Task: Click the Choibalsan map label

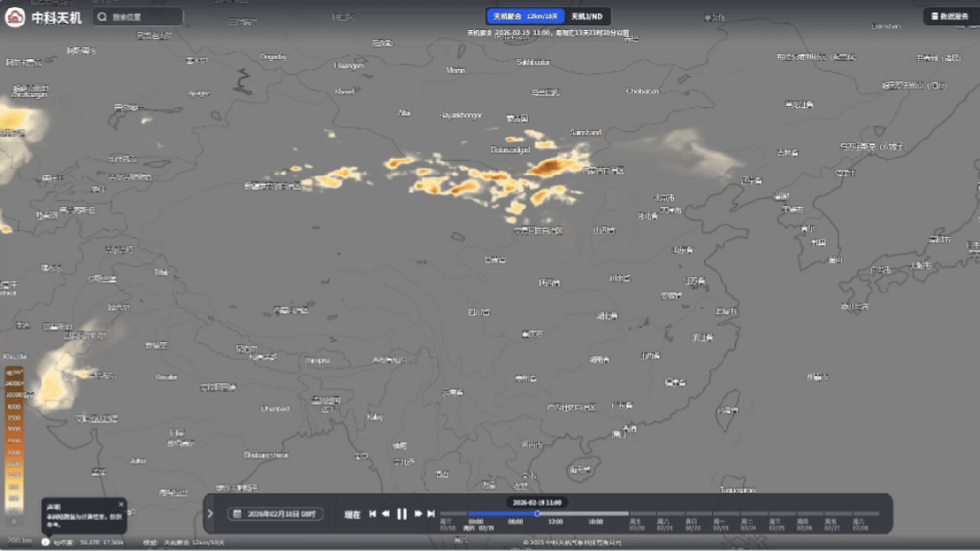Action: (642, 91)
